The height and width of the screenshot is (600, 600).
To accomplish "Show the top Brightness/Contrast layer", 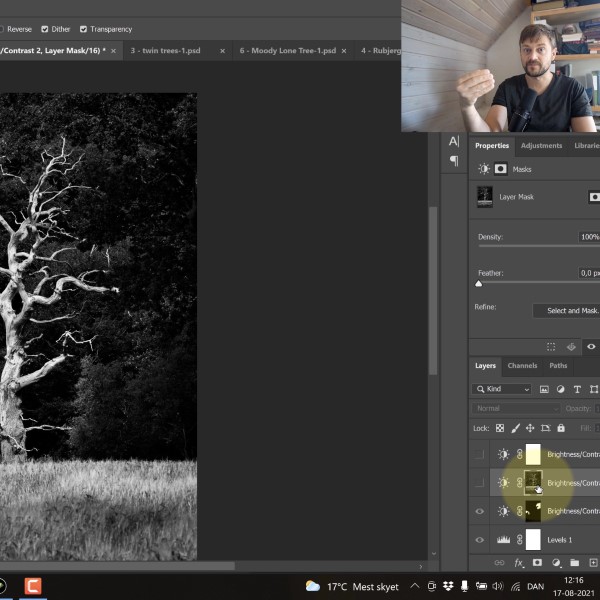I will click(x=479, y=454).
